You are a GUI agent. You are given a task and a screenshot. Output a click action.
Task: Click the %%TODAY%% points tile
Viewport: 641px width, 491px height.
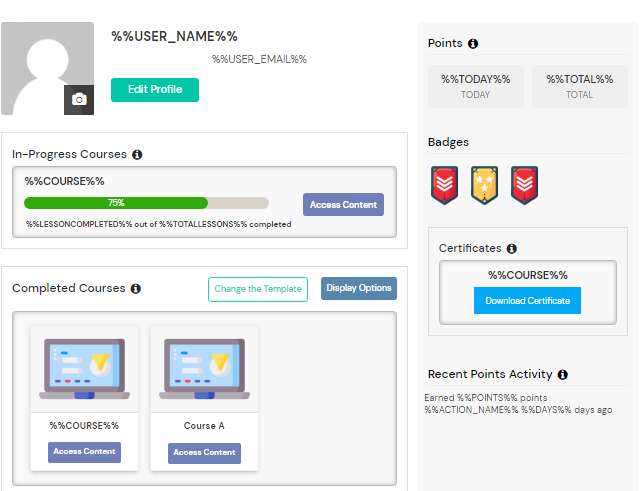coord(476,87)
